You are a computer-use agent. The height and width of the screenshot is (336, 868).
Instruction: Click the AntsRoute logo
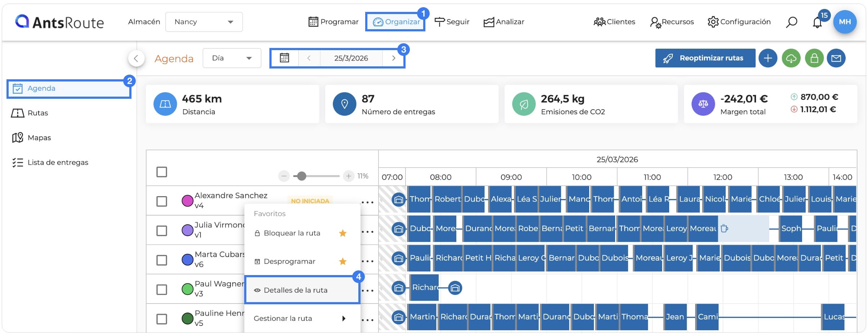[59, 22]
